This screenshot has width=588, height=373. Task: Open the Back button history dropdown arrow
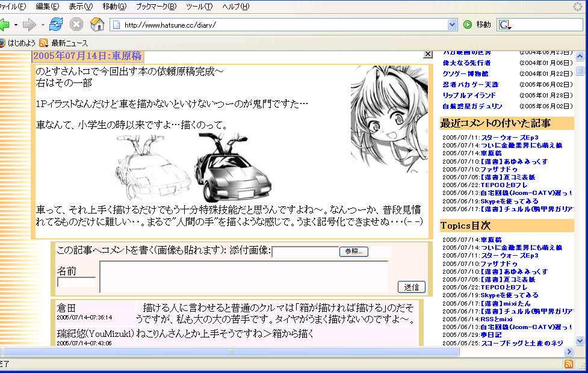coord(16,25)
